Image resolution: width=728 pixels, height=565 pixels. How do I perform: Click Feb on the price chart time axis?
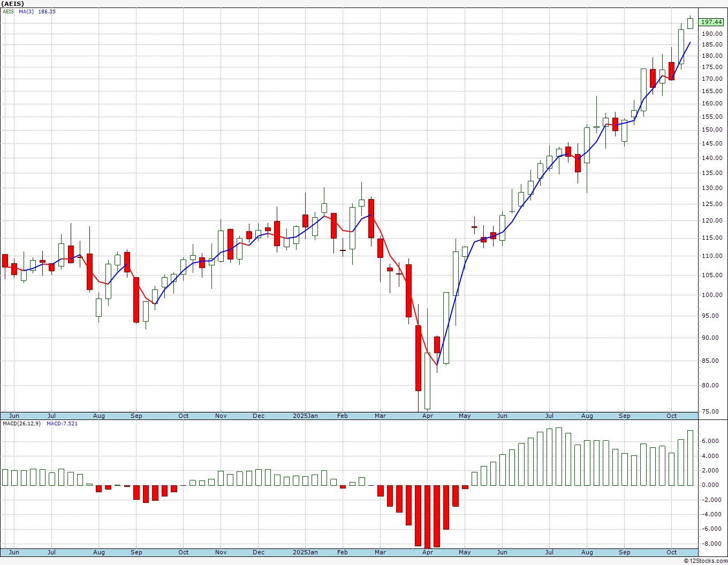point(343,416)
